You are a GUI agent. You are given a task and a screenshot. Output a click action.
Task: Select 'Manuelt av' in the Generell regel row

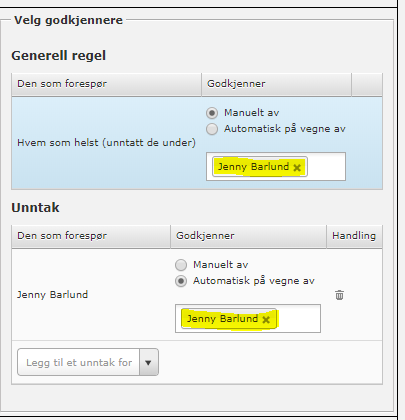coord(212,113)
